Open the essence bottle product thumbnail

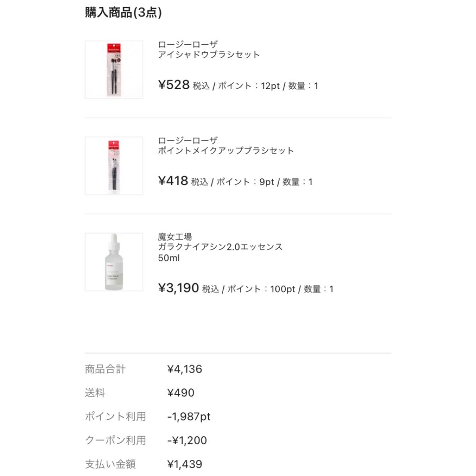point(114,262)
